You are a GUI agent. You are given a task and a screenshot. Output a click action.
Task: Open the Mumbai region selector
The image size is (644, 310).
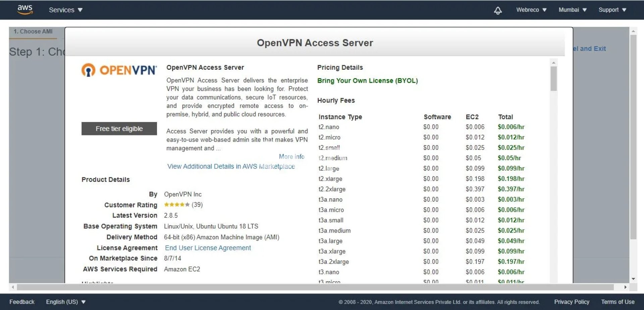tap(572, 10)
